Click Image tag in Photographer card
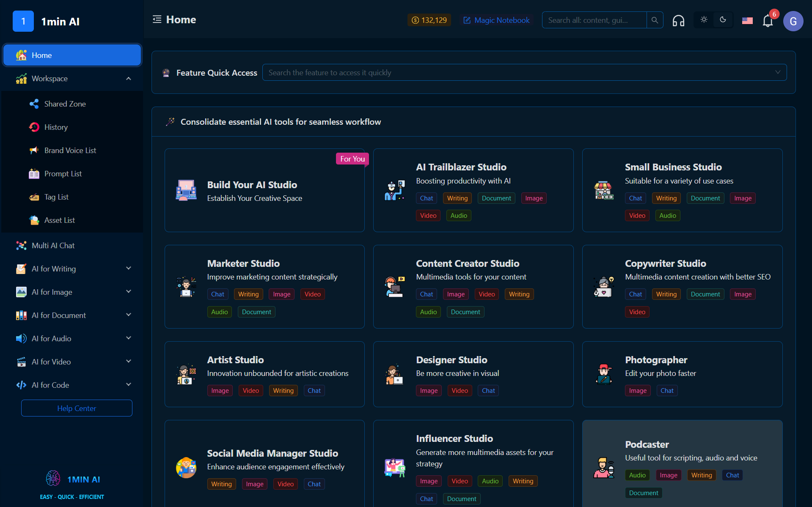The width and height of the screenshot is (812, 507). coord(638,390)
